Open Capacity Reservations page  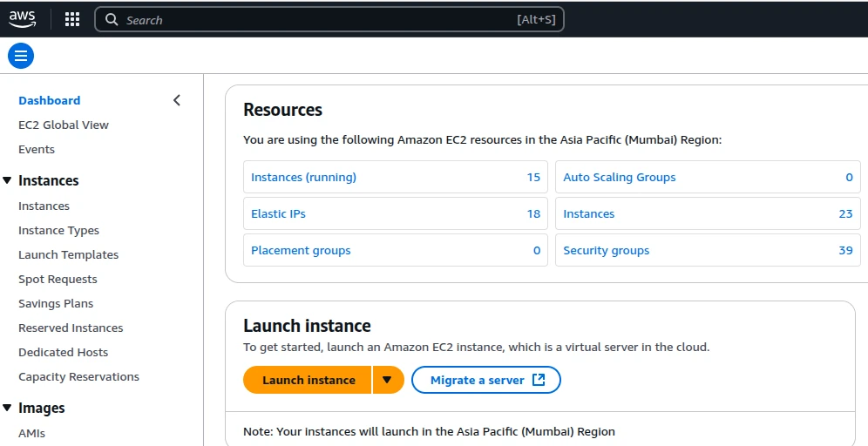coord(78,376)
